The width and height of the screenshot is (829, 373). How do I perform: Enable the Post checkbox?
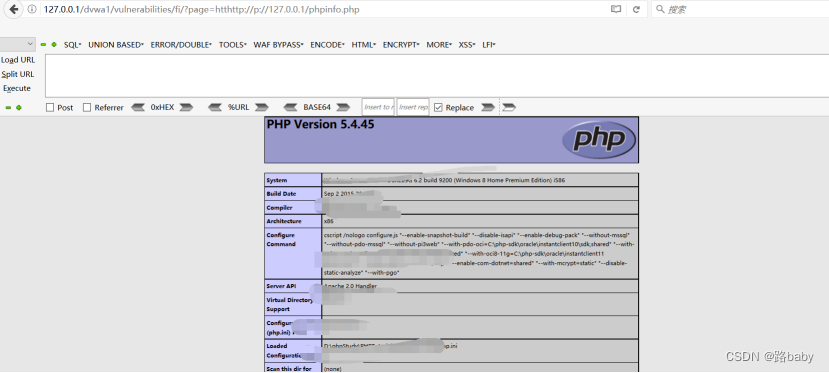tap(50, 107)
